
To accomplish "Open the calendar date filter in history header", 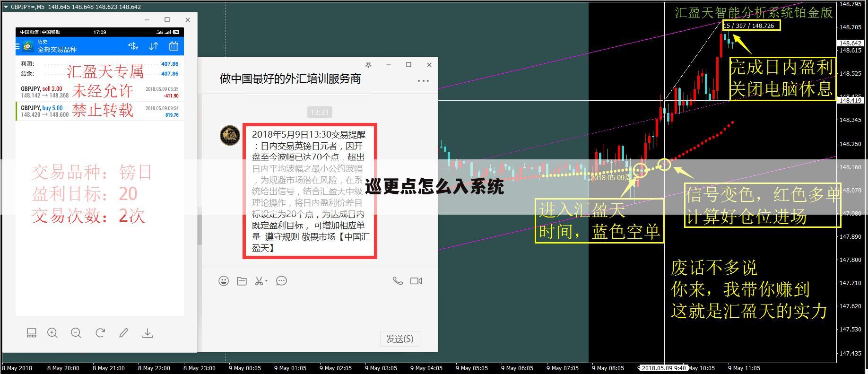I will 174,46.
